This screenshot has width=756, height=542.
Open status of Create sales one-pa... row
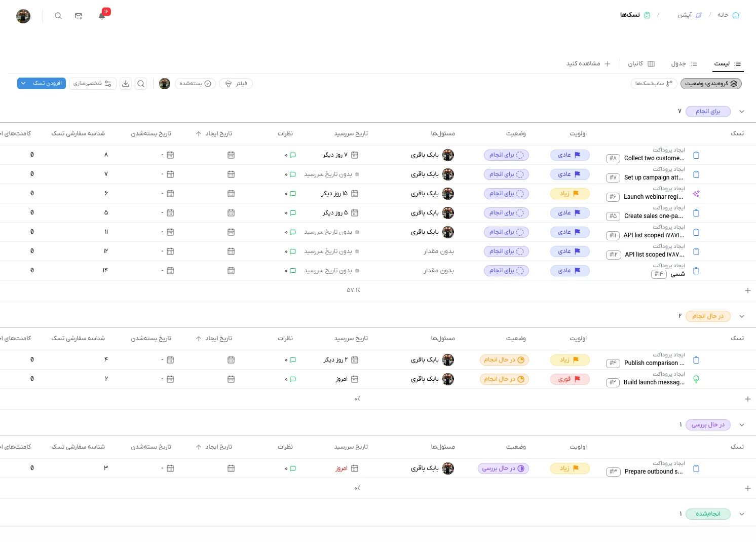click(x=506, y=213)
